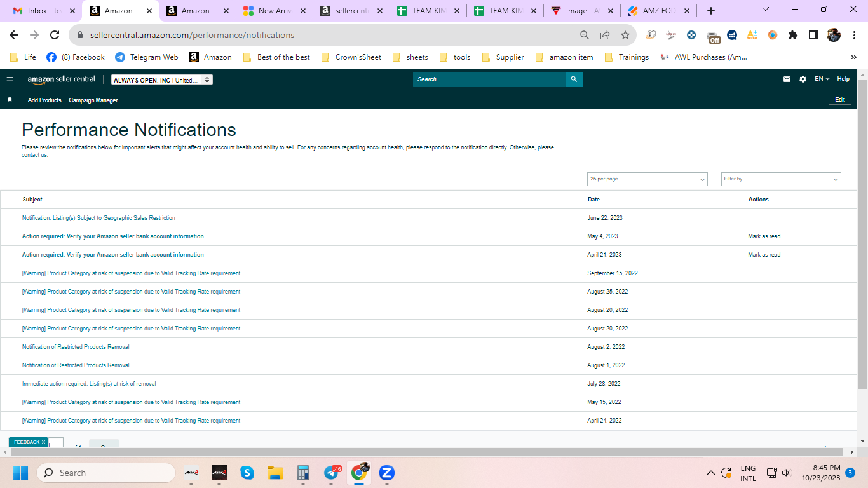Click the Date column header
The height and width of the screenshot is (488, 868).
coord(593,200)
